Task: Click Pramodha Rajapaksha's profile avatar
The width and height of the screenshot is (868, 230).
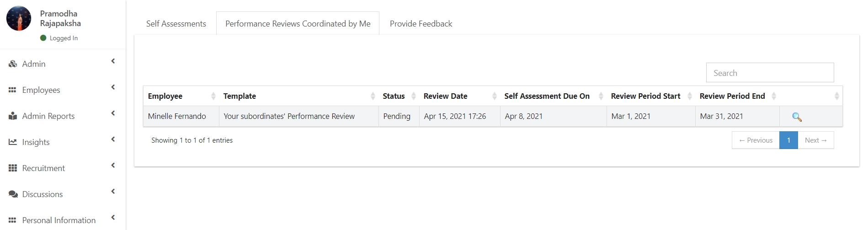Action: pos(19,18)
